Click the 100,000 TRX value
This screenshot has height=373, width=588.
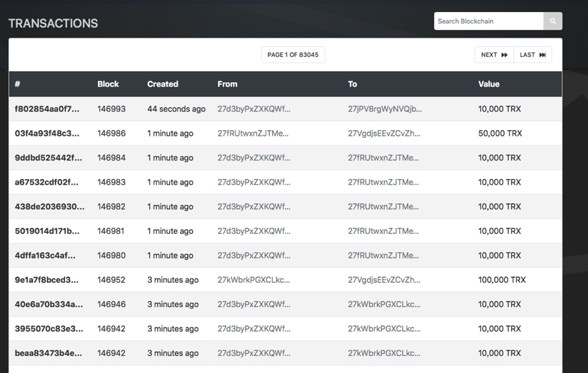click(x=502, y=279)
